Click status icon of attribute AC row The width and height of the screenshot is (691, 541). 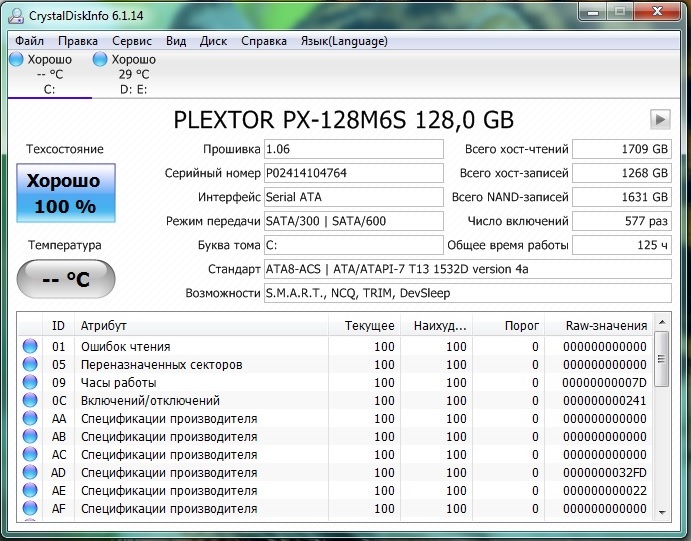[x=30, y=455]
